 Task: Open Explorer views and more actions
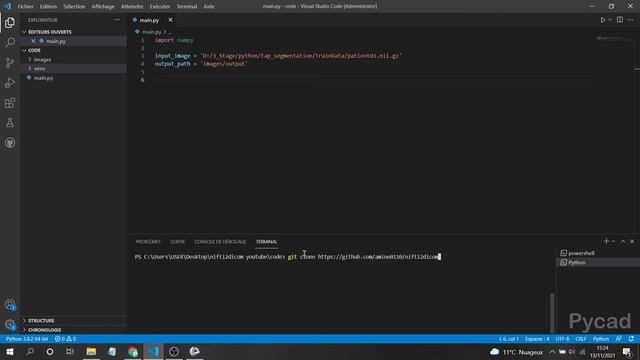pos(117,20)
